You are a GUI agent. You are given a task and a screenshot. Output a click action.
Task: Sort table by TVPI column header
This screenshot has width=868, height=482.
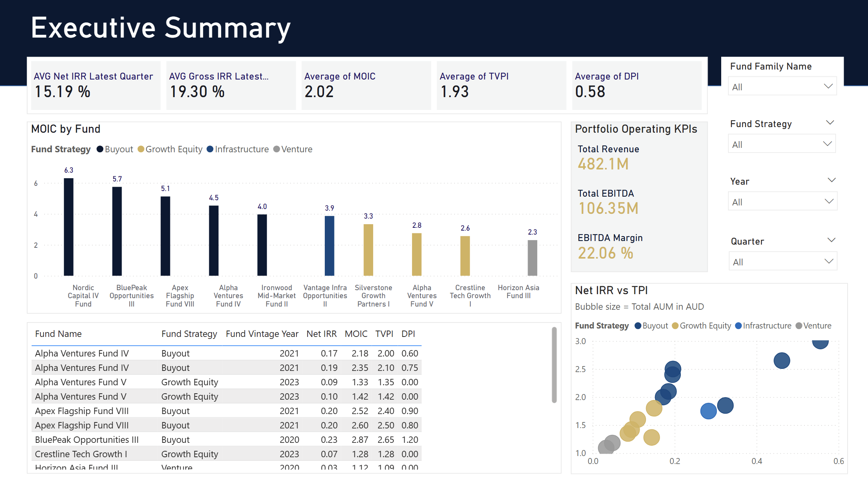pos(384,334)
